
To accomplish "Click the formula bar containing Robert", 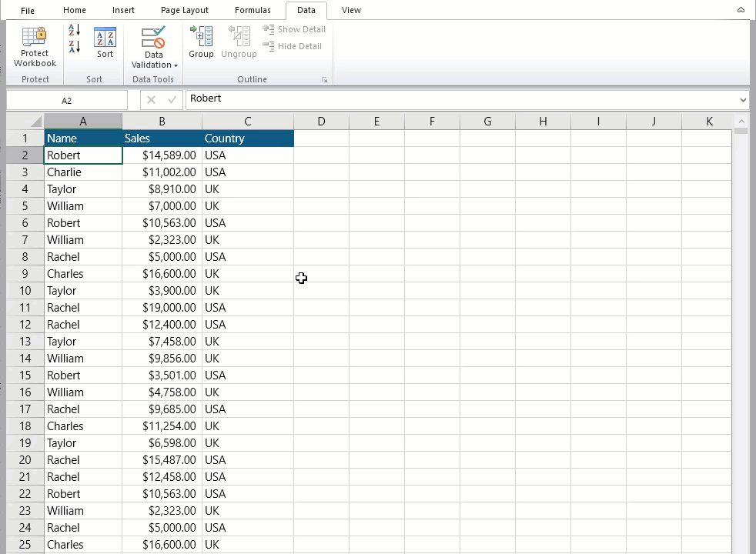I will [462, 98].
